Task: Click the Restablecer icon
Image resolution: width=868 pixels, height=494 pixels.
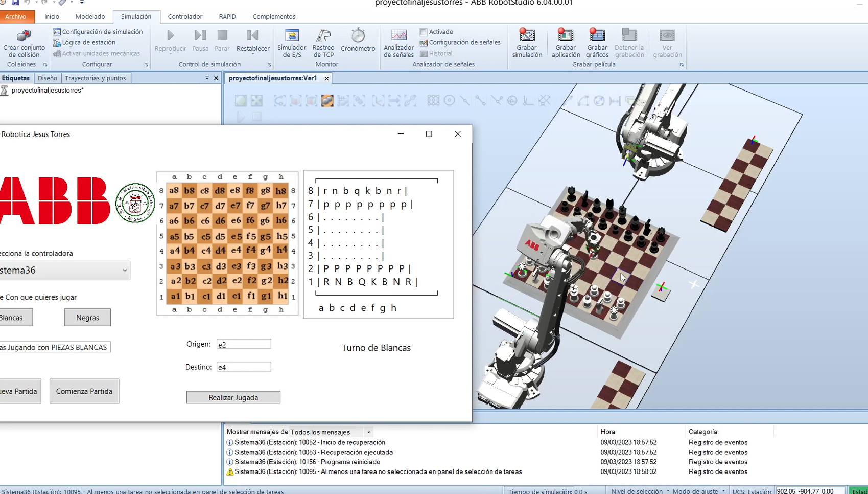Action: (253, 35)
